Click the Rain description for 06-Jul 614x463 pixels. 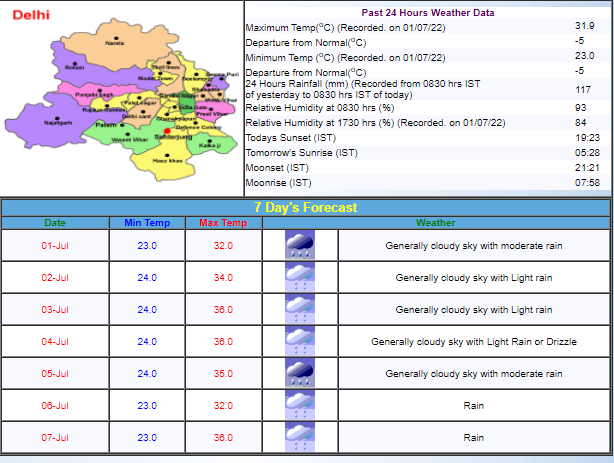pos(474,405)
